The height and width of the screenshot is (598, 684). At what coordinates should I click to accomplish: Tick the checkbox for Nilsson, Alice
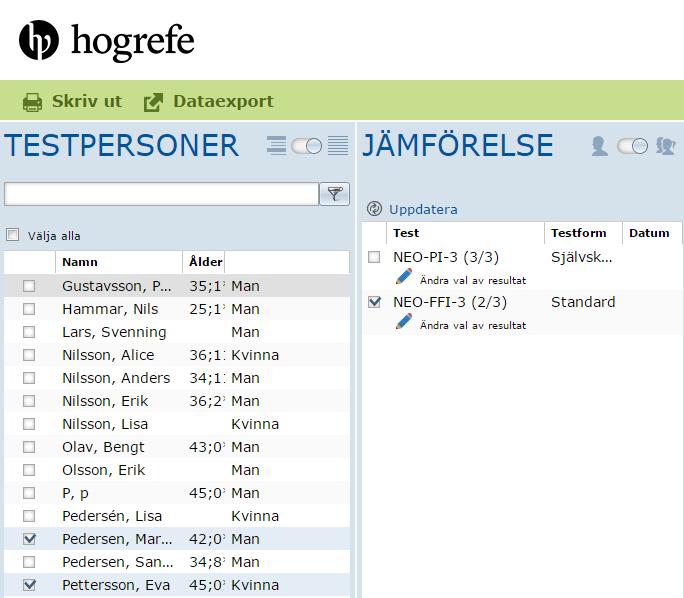pos(29,355)
